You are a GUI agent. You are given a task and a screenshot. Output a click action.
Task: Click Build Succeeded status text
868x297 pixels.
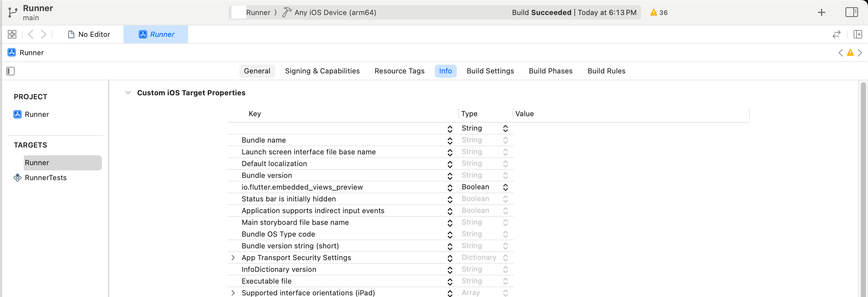coord(541,12)
